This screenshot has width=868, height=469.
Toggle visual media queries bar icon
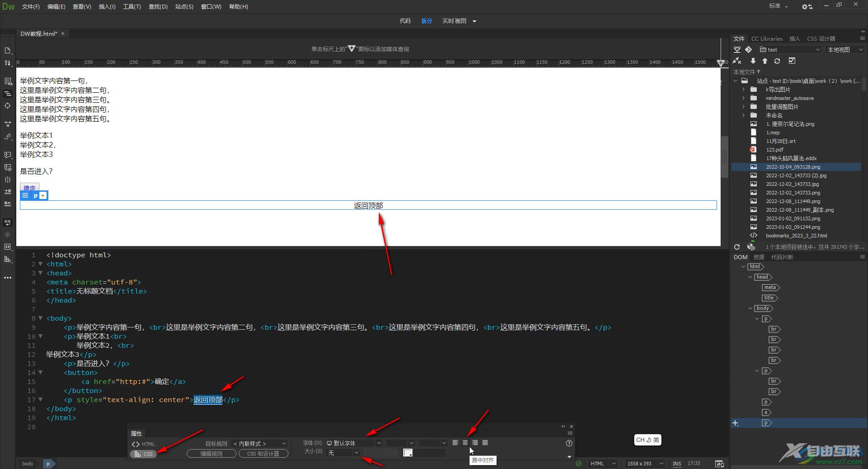point(8,94)
